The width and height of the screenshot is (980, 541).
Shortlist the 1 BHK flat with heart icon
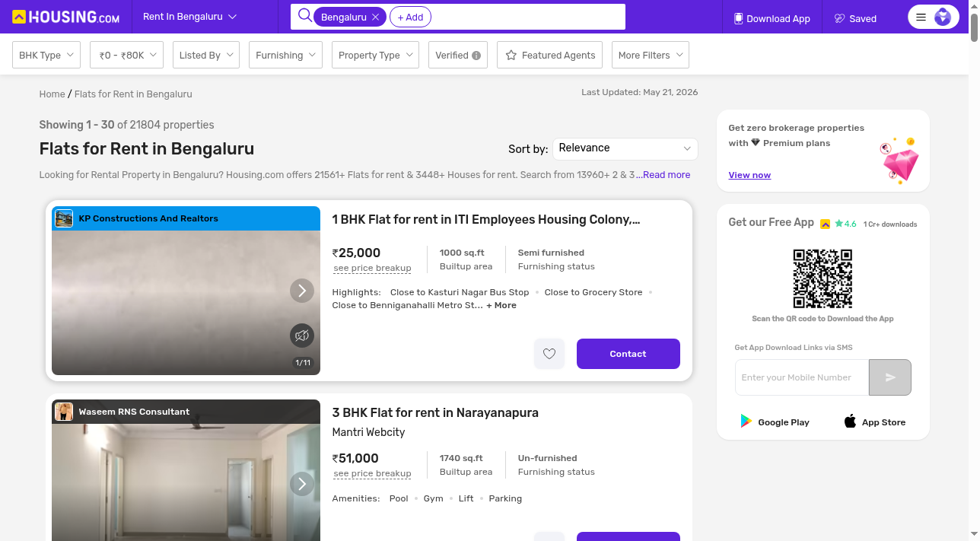pyautogui.click(x=549, y=354)
